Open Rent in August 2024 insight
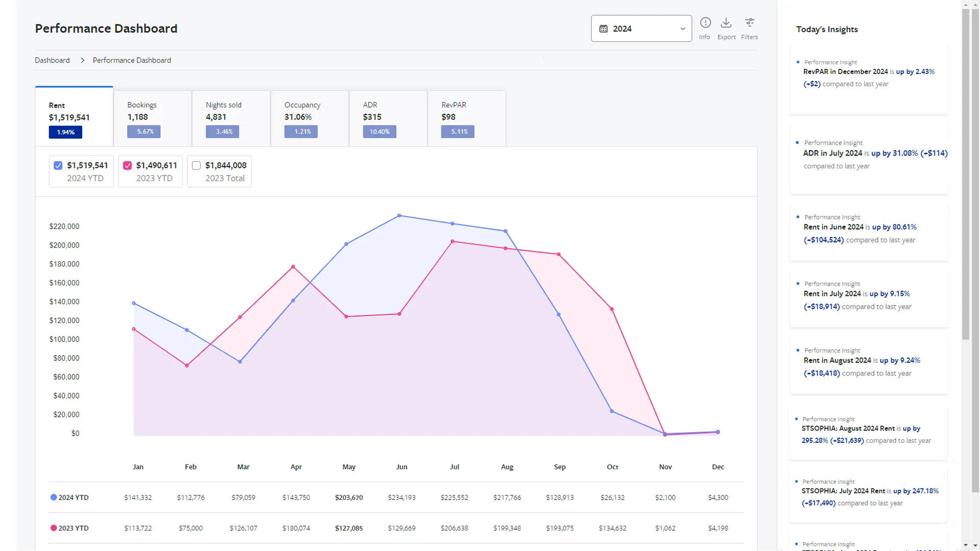 click(x=869, y=366)
